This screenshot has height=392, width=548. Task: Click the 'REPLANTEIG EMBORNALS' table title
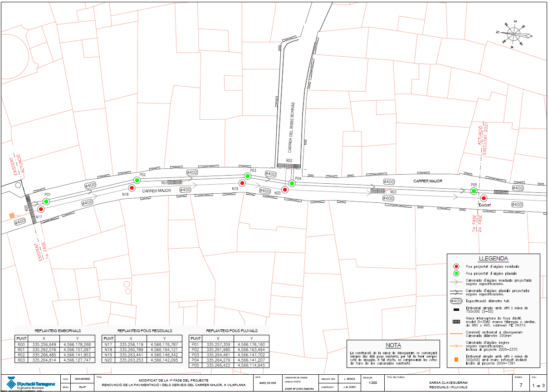58,331
